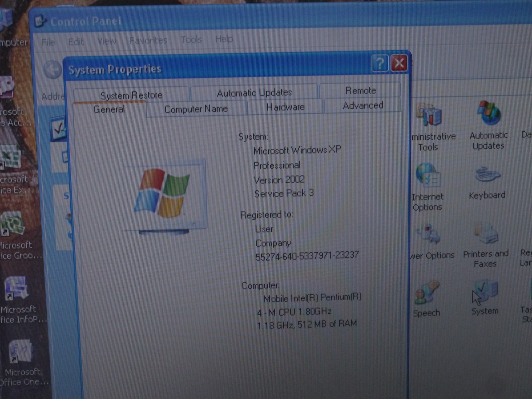Click the 4 - M CPU 1.80GHz text
The image size is (532, 399).
(294, 312)
